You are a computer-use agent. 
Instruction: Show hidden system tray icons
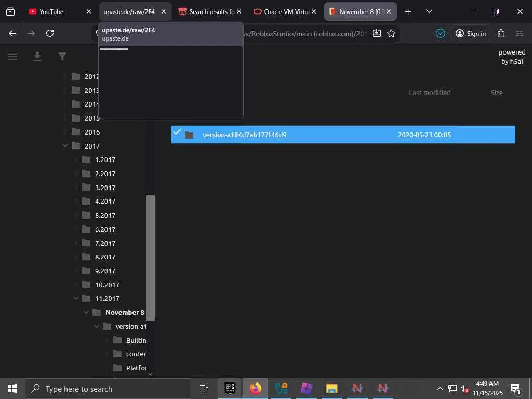point(440,389)
